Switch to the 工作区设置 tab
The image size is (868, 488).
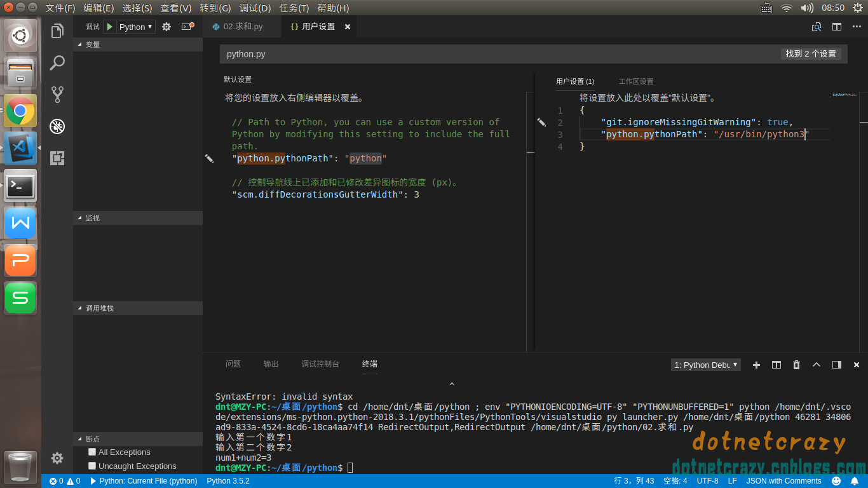(636, 81)
